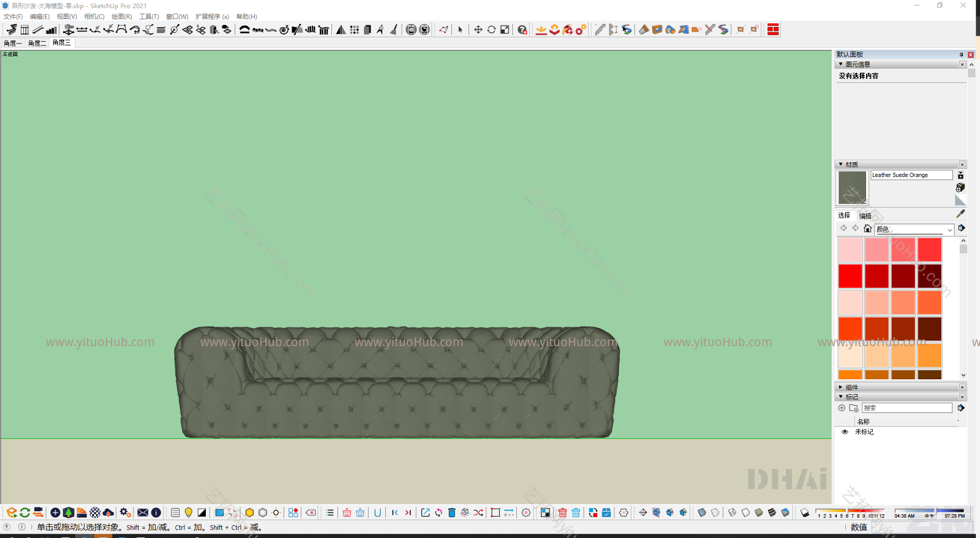Open the 颜色 material library dropdown
Viewport: 980px width, 538px height.
point(914,229)
